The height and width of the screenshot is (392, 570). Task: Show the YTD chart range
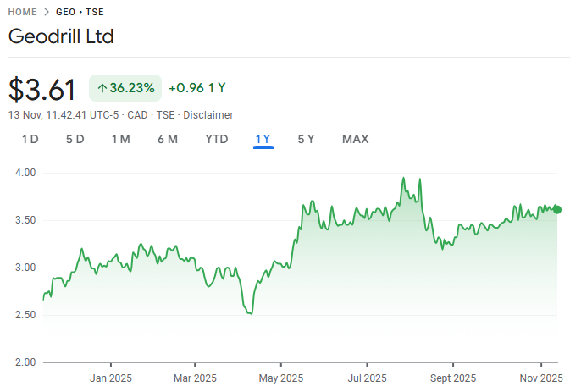[x=217, y=139]
